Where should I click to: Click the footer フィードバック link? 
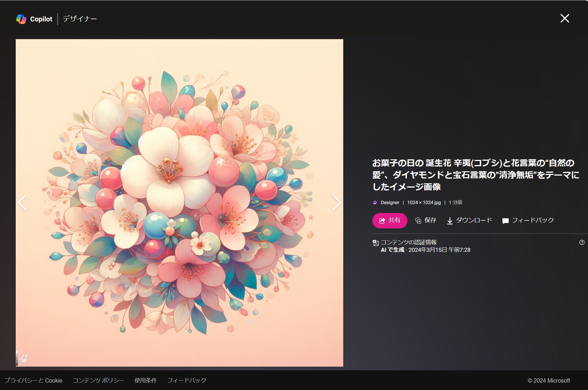(187, 380)
